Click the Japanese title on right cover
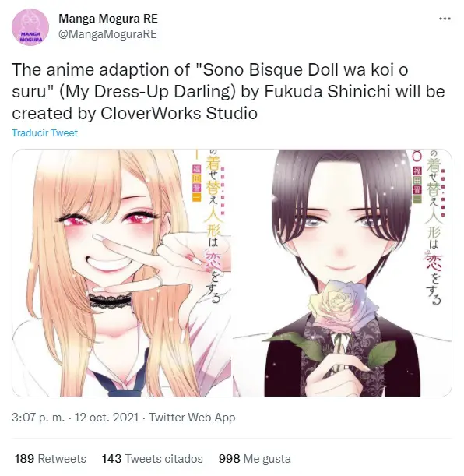464x476 pixels. coord(434,227)
